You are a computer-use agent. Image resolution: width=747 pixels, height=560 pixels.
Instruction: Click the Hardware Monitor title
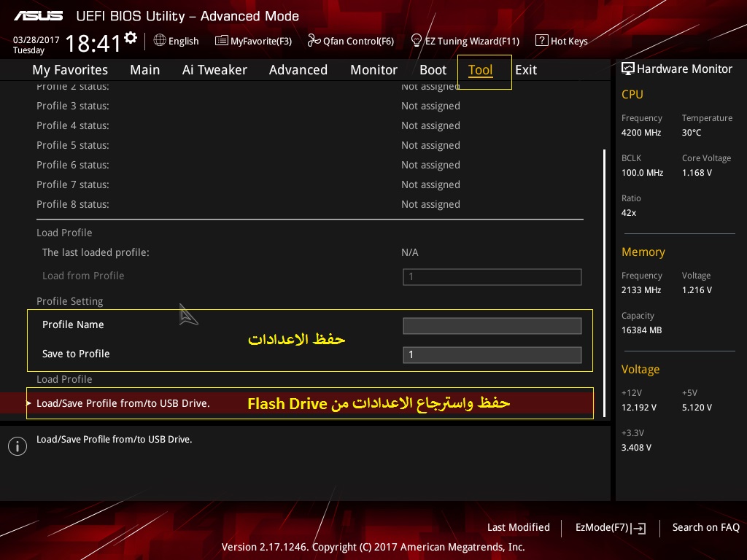pos(684,69)
